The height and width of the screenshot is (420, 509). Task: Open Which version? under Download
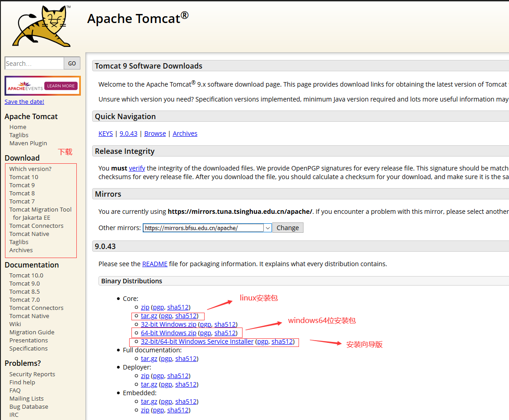click(x=31, y=169)
